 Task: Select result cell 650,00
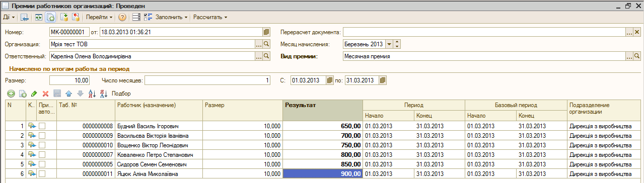click(x=323, y=126)
